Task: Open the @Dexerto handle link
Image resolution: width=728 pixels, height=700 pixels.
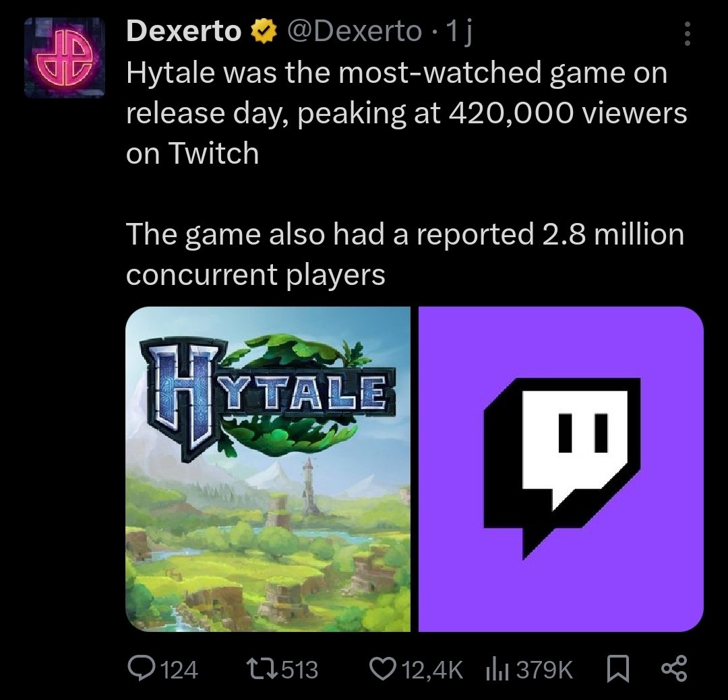Action: [x=355, y=32]
